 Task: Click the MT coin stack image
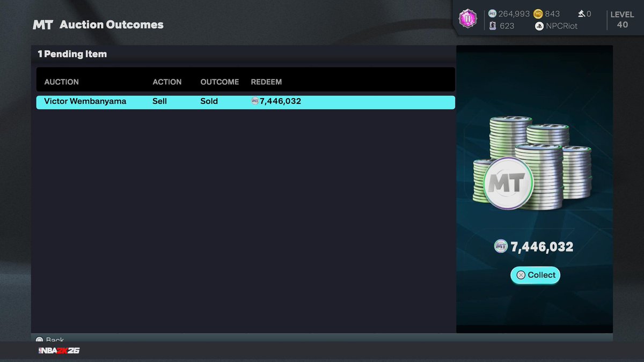pos(531,164)
